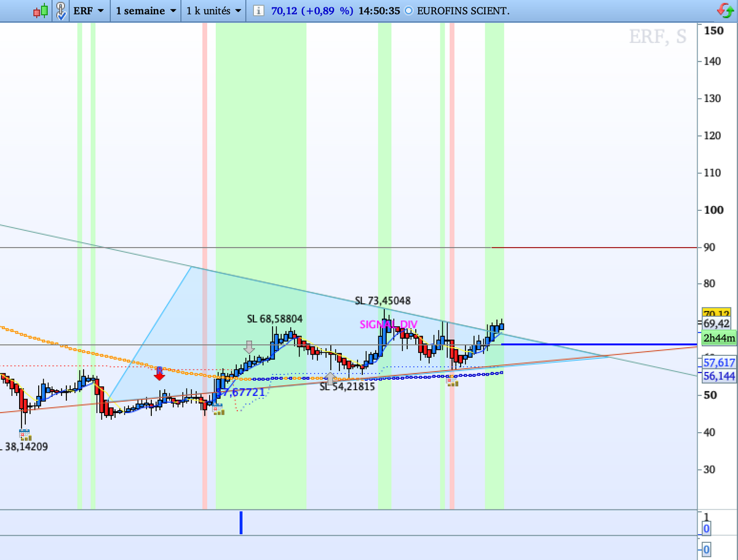Image resolution: width=738 pixels, height=560 pixels.
Task: Click the SL 68,58804 label
Action: [x=275, y=319]
